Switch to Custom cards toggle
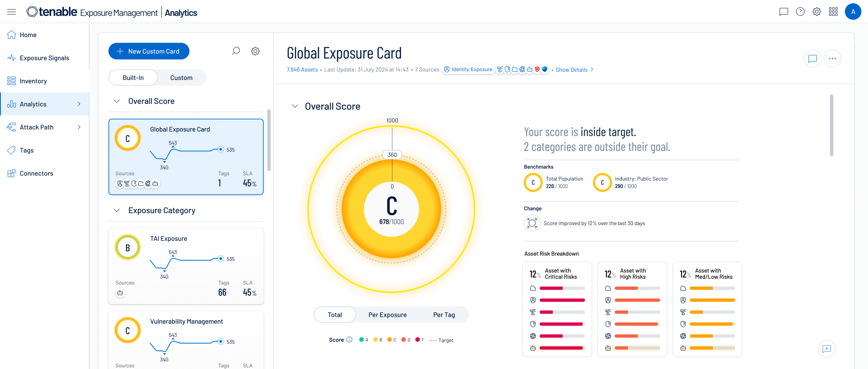The height and width of the screenshot is (369, 868). (181, 78)
